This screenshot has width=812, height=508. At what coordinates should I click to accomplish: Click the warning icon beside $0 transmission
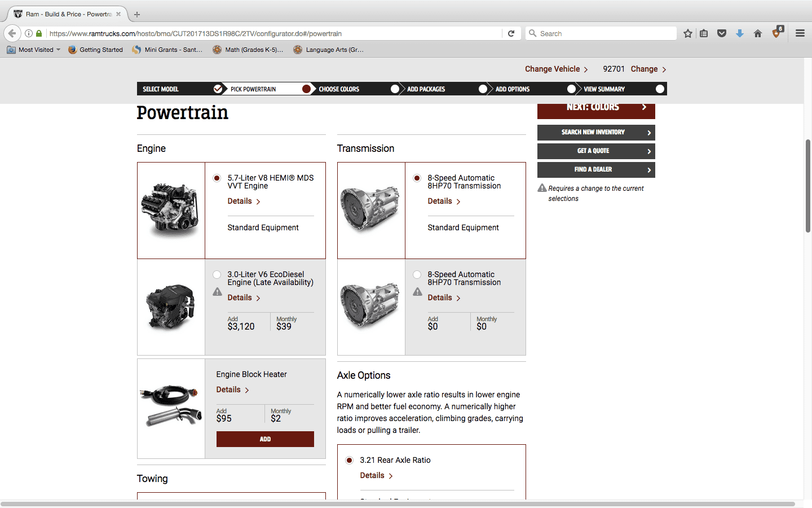point(417,292)
